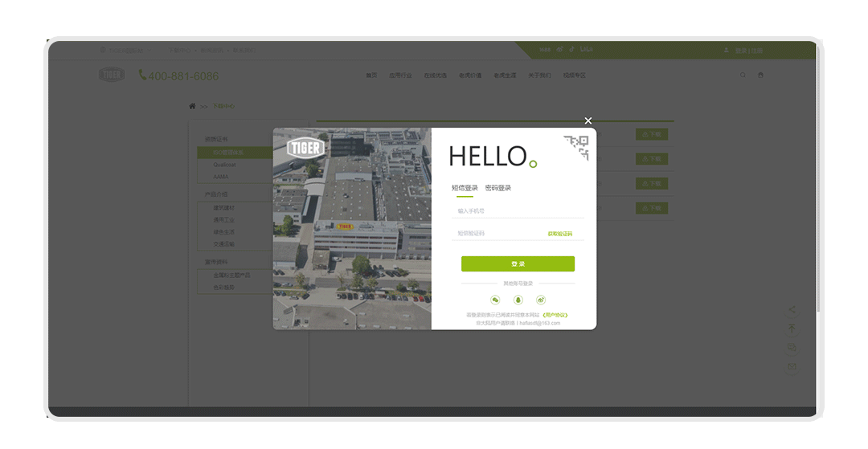Click the 下载中心 breadcrumb link
The image size is (868, 449).
point(223,106)
